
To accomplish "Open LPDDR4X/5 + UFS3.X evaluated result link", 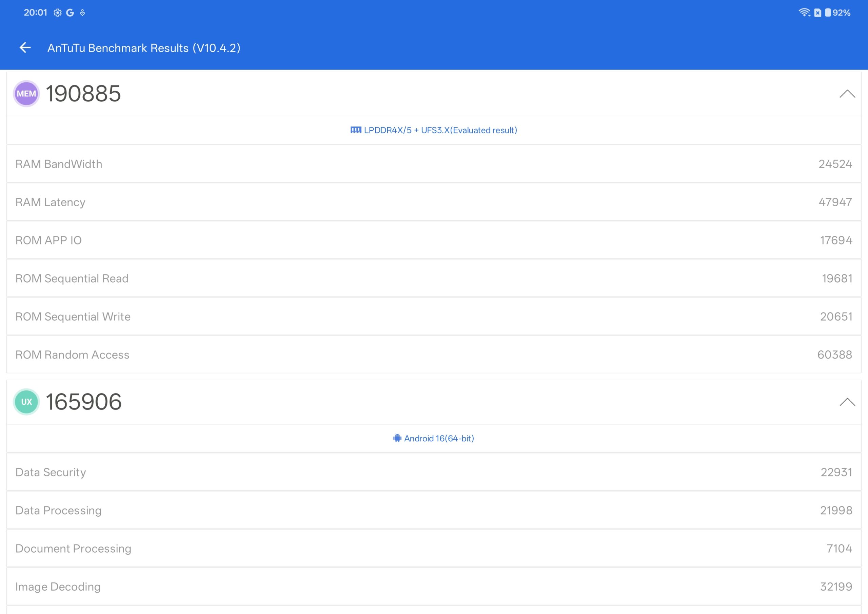I will tap(440, 130).
